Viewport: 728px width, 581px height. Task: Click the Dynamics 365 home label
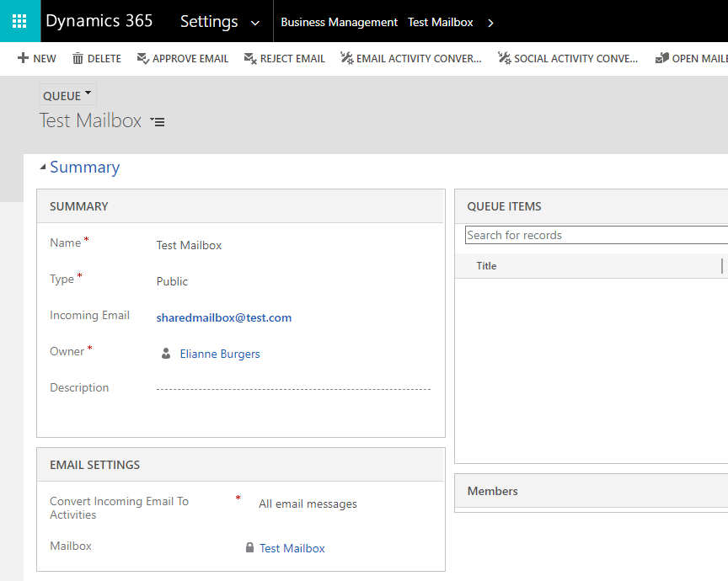[99, 21]
